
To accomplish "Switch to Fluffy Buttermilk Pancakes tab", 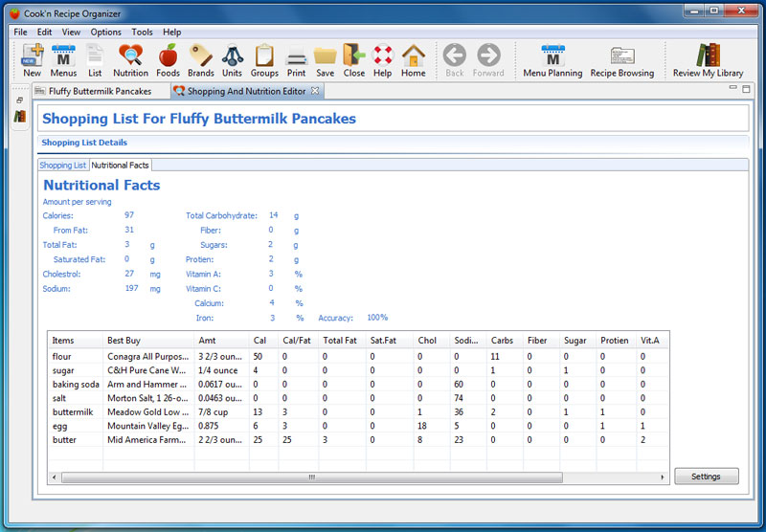I will [x=101, y=91].
